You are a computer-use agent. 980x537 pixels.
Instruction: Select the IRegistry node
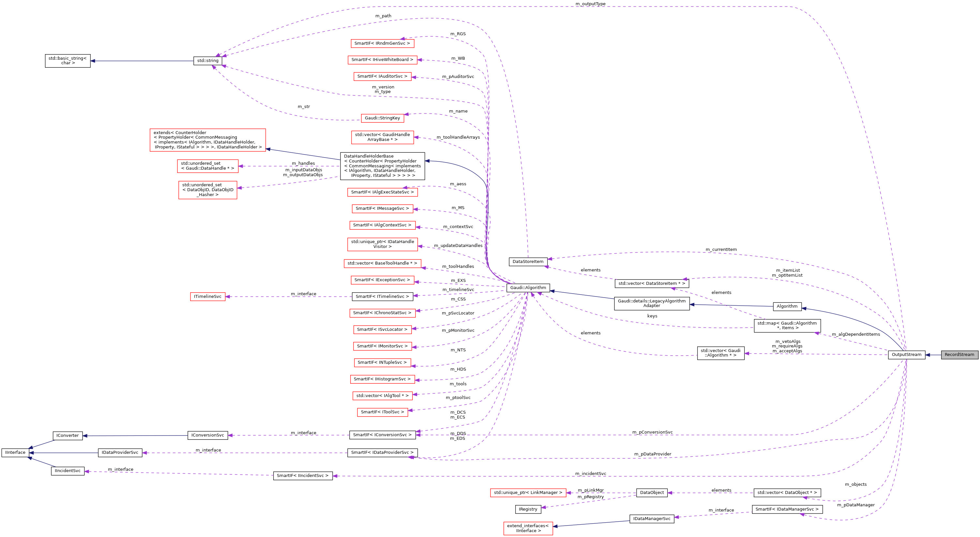(528, 509)
